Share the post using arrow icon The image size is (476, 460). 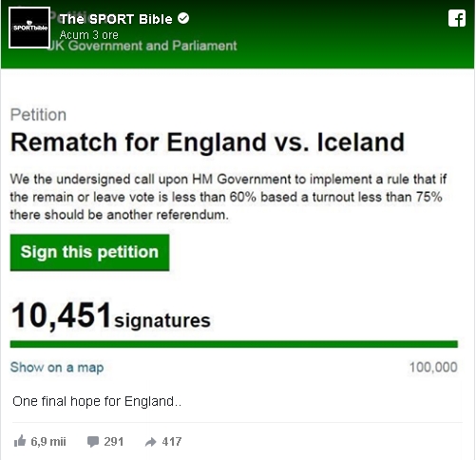click(x=151, y=442)
